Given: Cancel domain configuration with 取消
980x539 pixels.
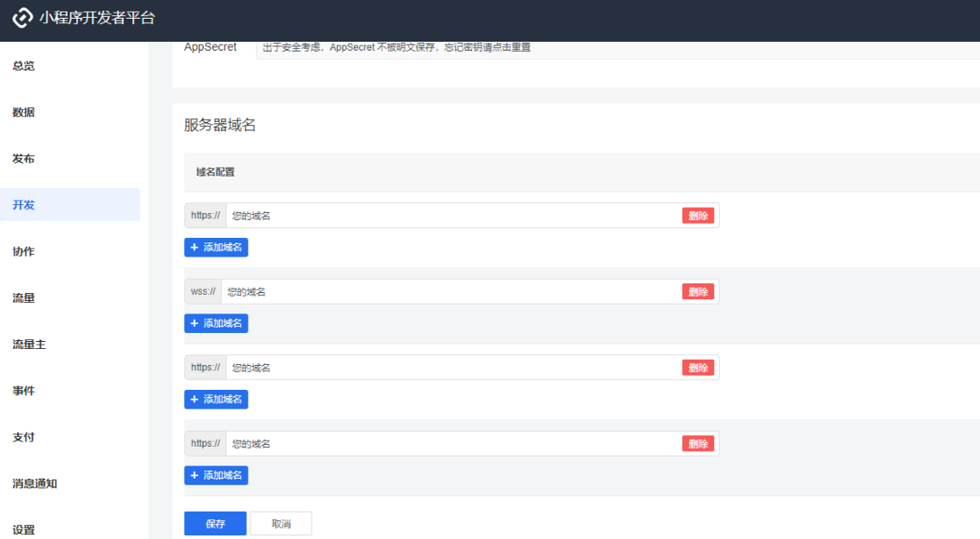Looking at the screenshot, I should pos(281,523).
